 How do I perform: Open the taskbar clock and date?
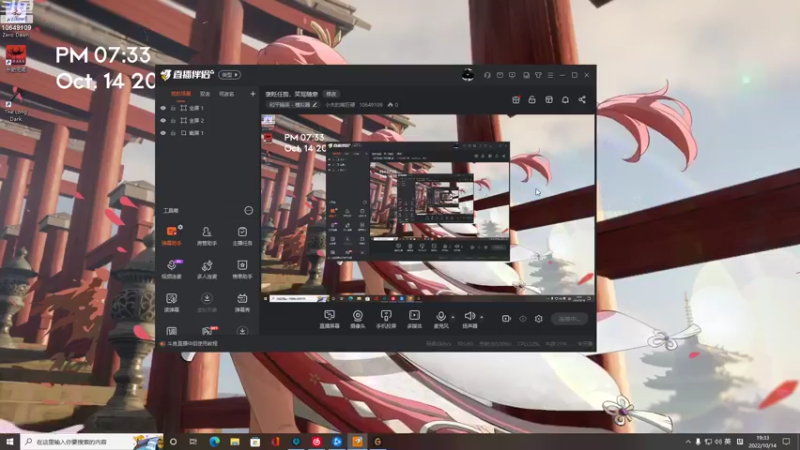[762, 442]
